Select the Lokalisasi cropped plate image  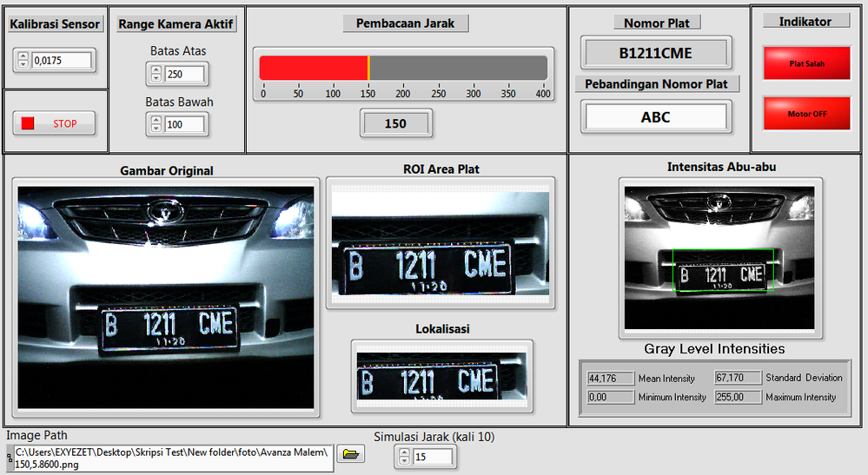[441, 377]
